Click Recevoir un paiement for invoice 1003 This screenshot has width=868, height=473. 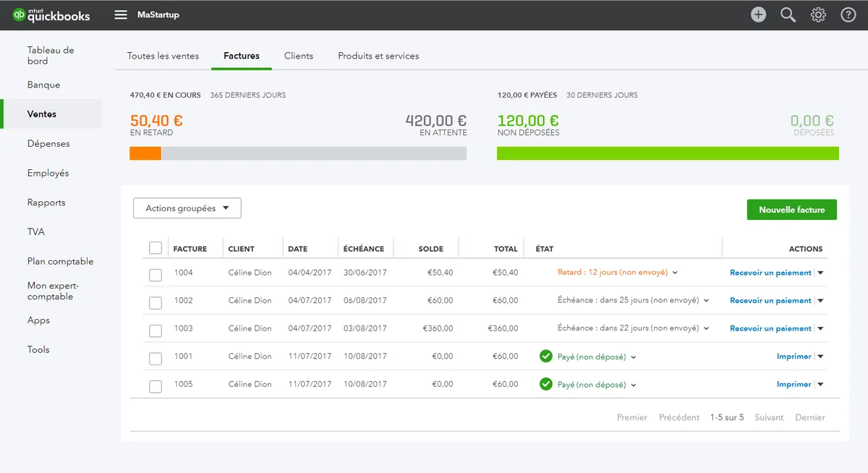coord(770,328)
